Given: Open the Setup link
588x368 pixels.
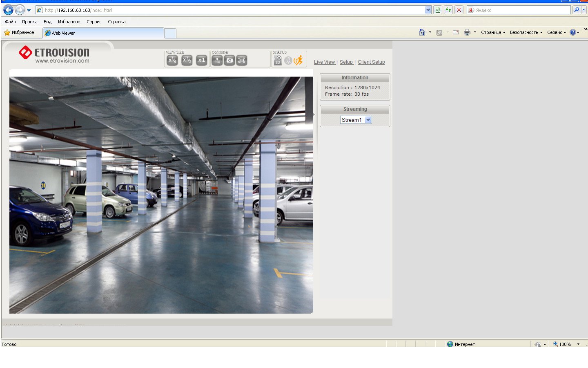Looking at the screenshot, I should (x=346, y=62).
